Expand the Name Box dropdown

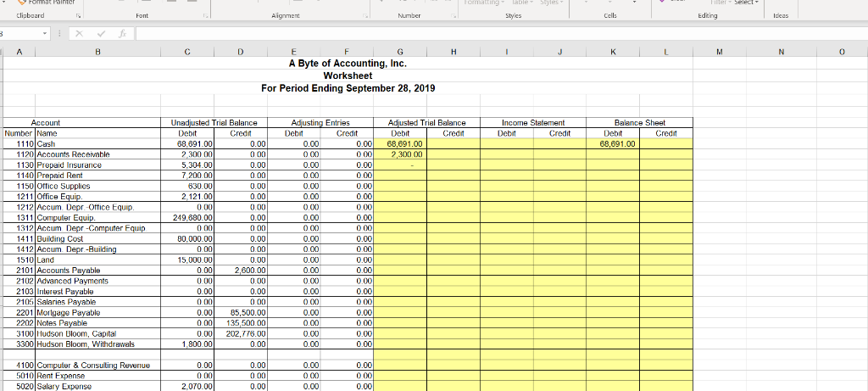[46, 34]
